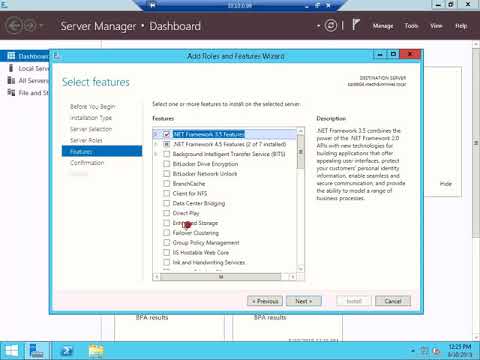Click the features list vertical scrollbar thumb

pyautogui.click(x=300, y=152)
